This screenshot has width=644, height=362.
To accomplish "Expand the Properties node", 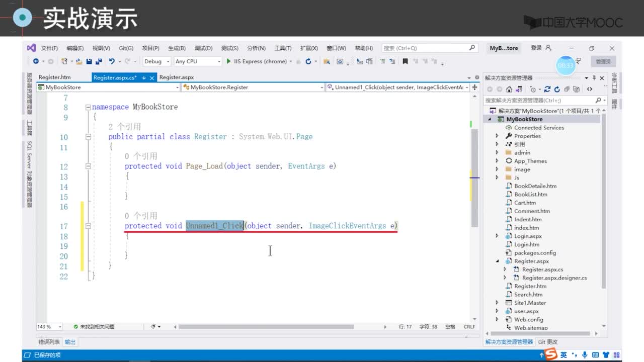I will tap(497, 136).
